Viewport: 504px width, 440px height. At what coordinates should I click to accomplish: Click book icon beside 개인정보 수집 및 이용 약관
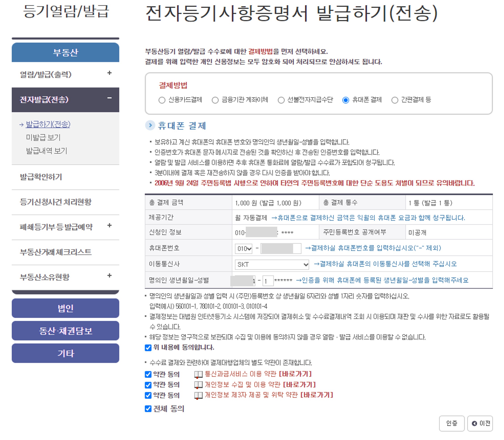pyautogui.click(x=198, y=385)
